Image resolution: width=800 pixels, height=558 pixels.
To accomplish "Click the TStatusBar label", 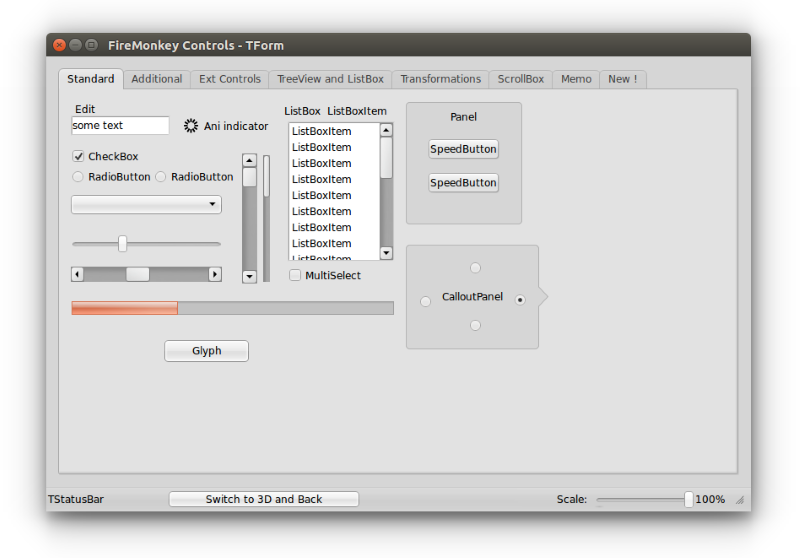I will coord(76,499).
